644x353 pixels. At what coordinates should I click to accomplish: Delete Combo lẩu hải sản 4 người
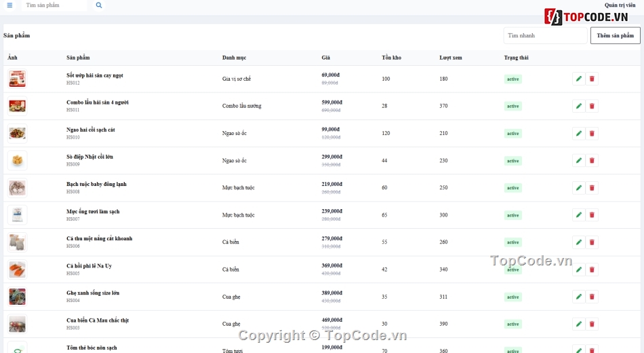point(592,106)
